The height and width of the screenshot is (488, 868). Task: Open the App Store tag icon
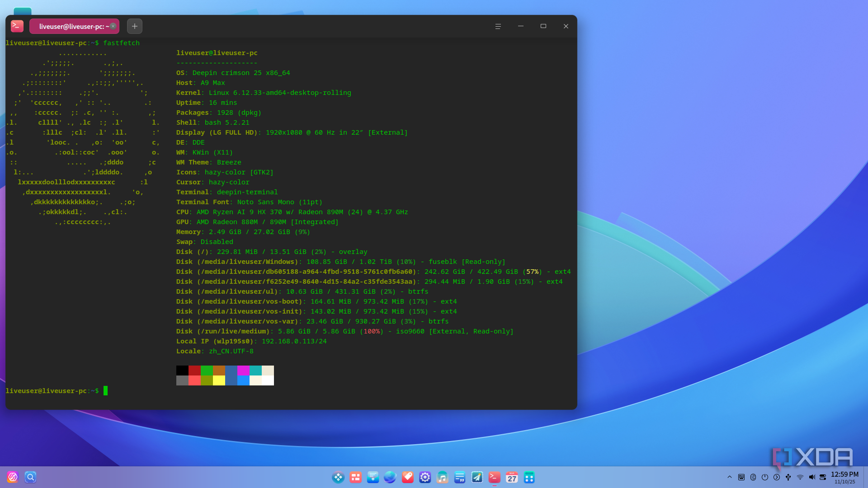click(408, 477)
